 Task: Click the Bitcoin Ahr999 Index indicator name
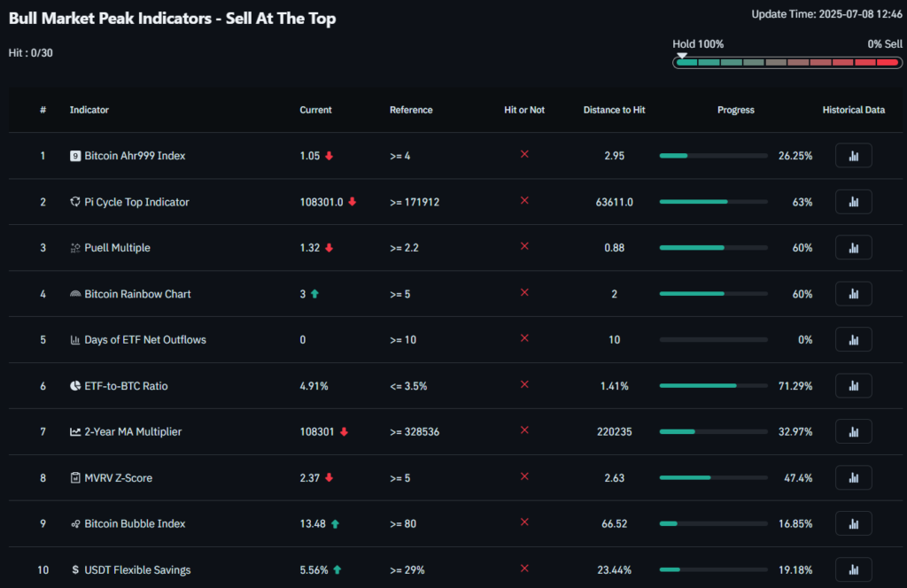[135, 156]
